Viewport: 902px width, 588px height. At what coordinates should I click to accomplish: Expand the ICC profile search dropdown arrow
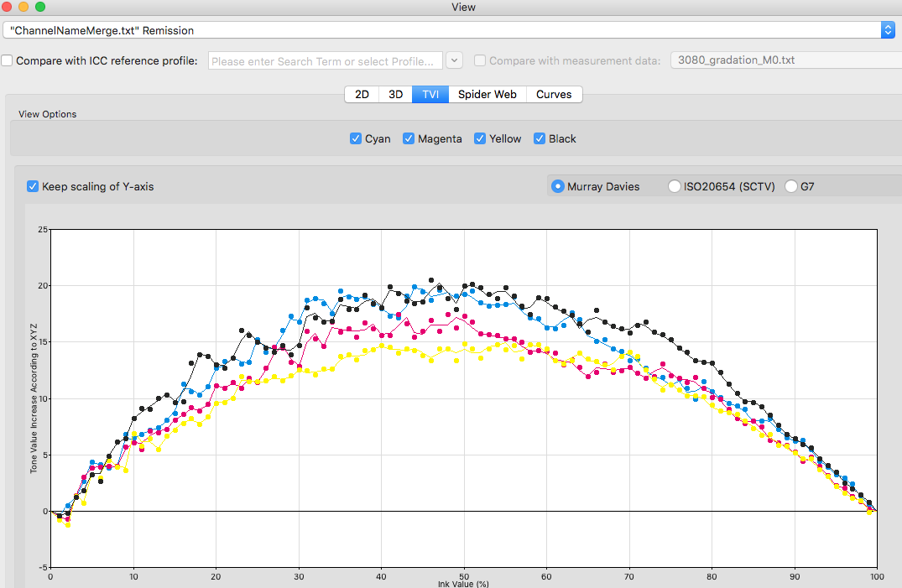(x=454, y=60)
